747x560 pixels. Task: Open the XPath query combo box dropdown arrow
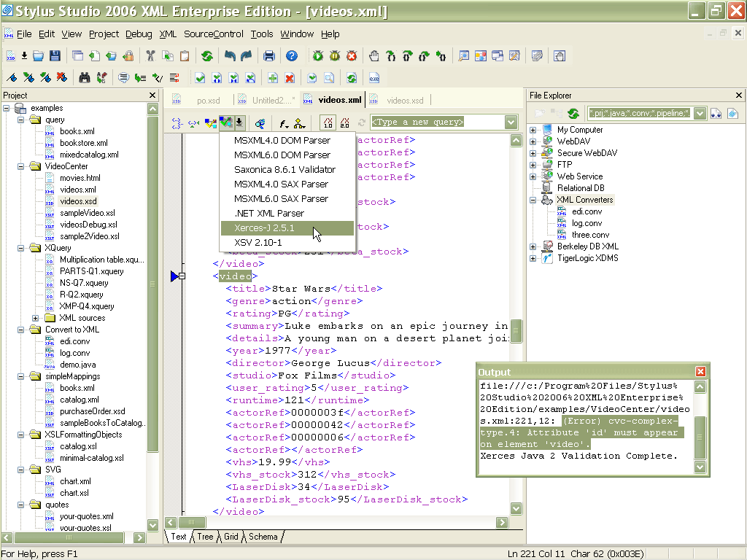[511, 122]
